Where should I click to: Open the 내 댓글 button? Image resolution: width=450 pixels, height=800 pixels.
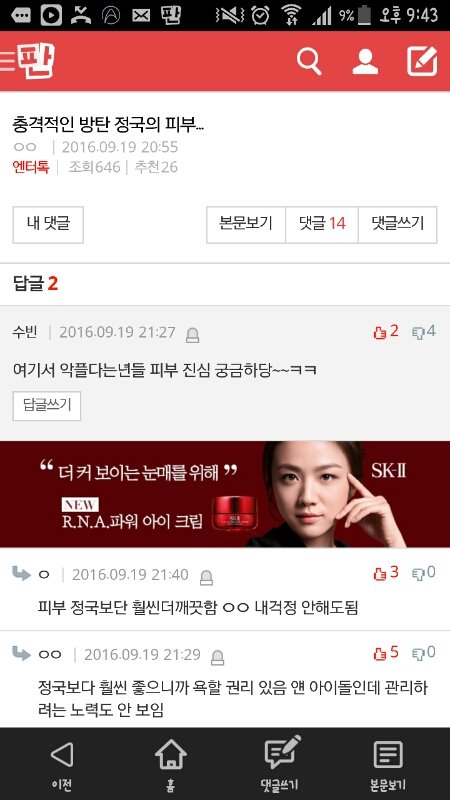click(48, 224)
